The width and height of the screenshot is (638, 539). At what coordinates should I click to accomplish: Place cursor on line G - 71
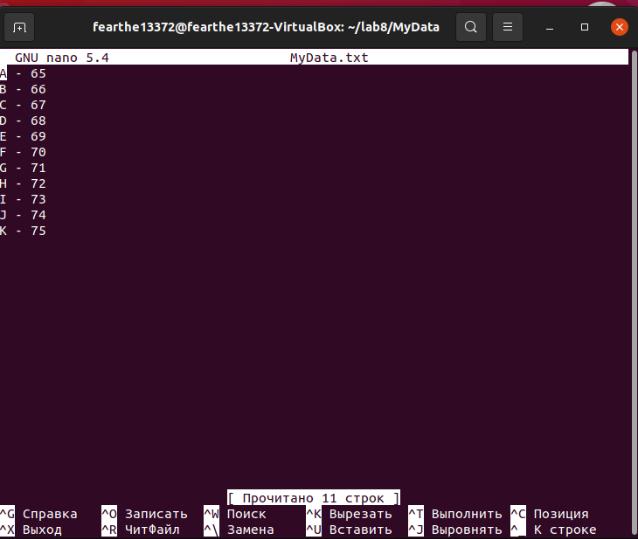pyautogui.click(x=23, y=168)
